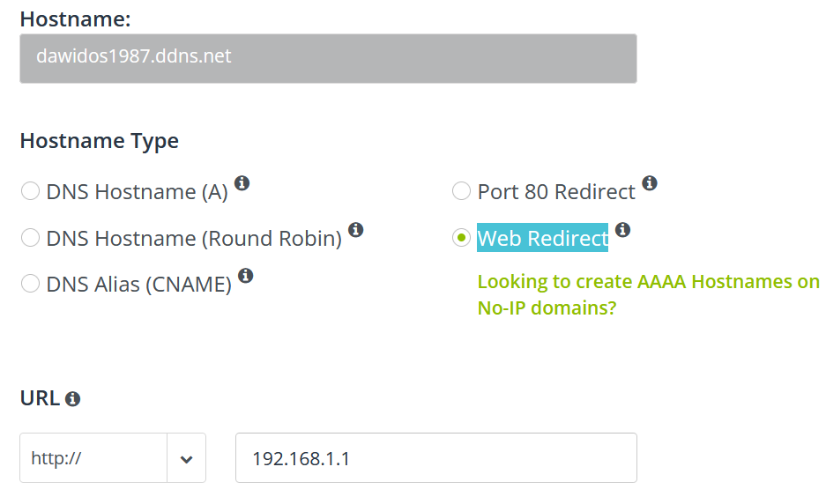Click the dawidos1987.ddns.net hostname field
This screenshot has height=504, width=826.
(x=328, y=58)
